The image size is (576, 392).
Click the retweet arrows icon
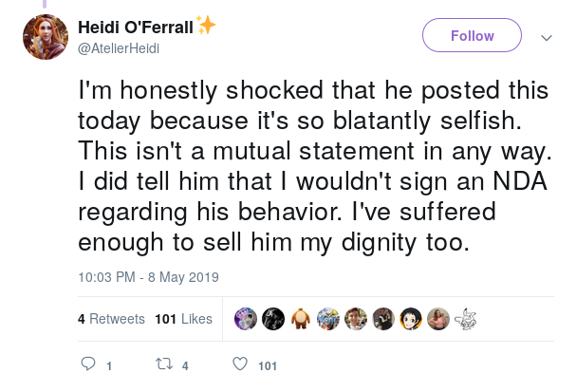pos(164,364)
